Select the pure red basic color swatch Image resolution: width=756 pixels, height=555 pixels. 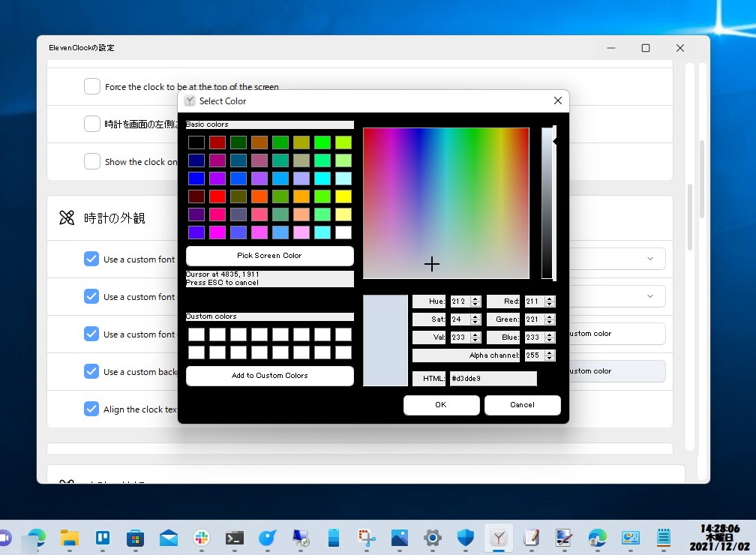click(x=217, y=196)
